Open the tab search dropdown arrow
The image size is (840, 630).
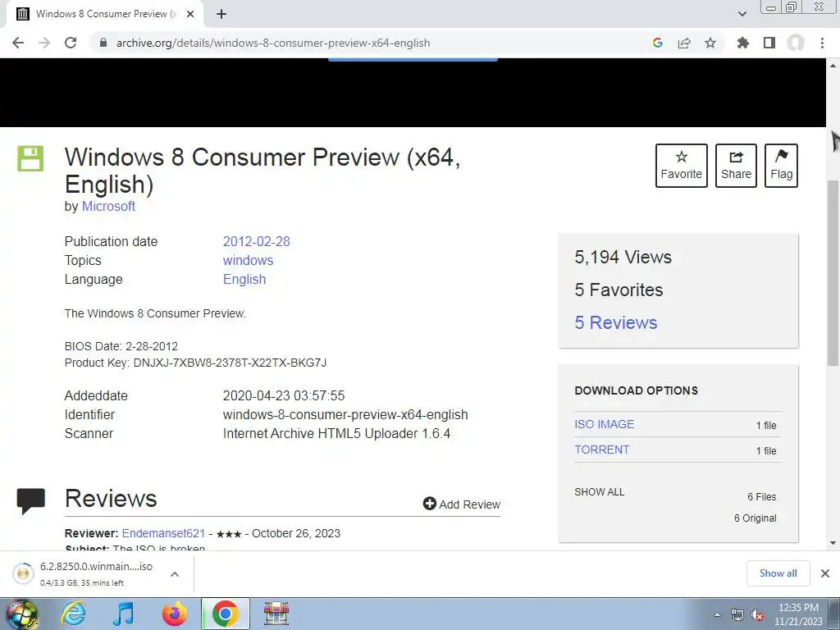click(x=742, y=14)
